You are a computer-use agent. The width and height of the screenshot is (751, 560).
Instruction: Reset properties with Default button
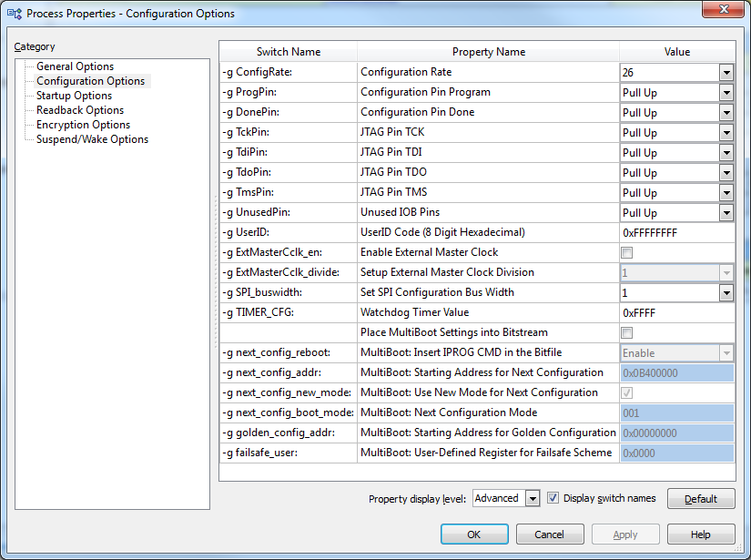pyautogui.click(x=701, y=499)
